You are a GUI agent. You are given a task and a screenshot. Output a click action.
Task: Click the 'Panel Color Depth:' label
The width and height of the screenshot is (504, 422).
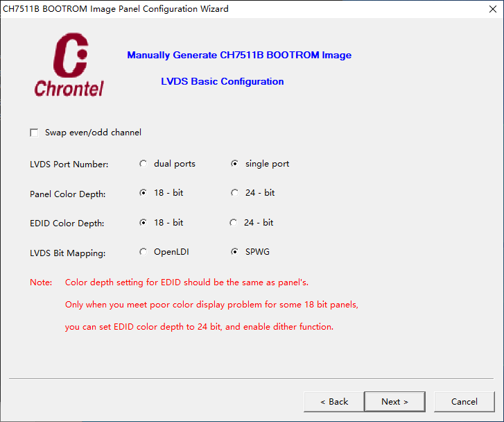(x=67, y=194)
